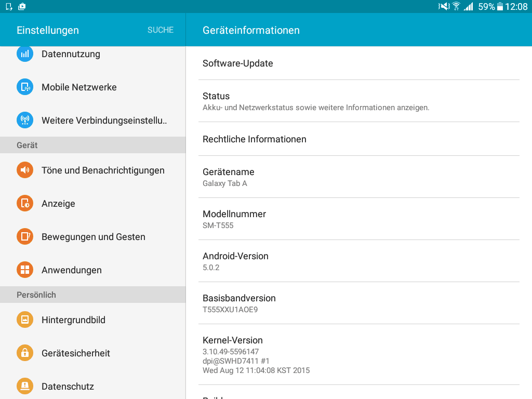The width and height of the screenshot is (532, 399).
Task: Open the Datenschutz entry
Action: click(x=92, y=384)
